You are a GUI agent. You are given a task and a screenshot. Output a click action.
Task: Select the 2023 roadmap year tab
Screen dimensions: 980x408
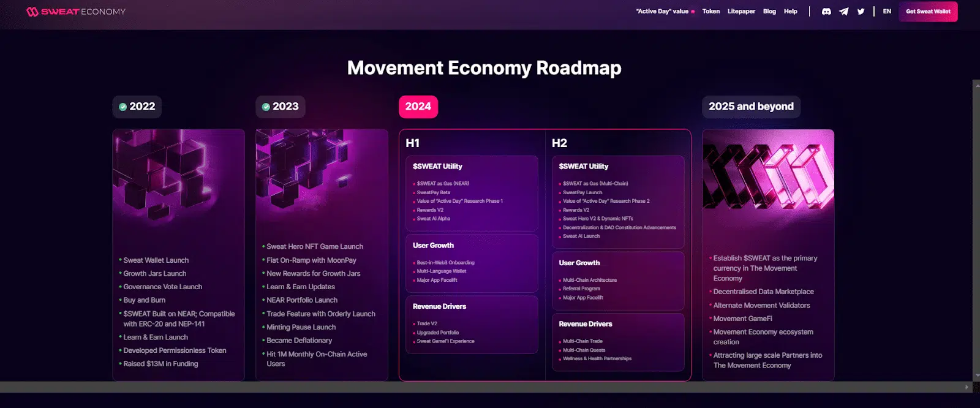pos(280,107)
